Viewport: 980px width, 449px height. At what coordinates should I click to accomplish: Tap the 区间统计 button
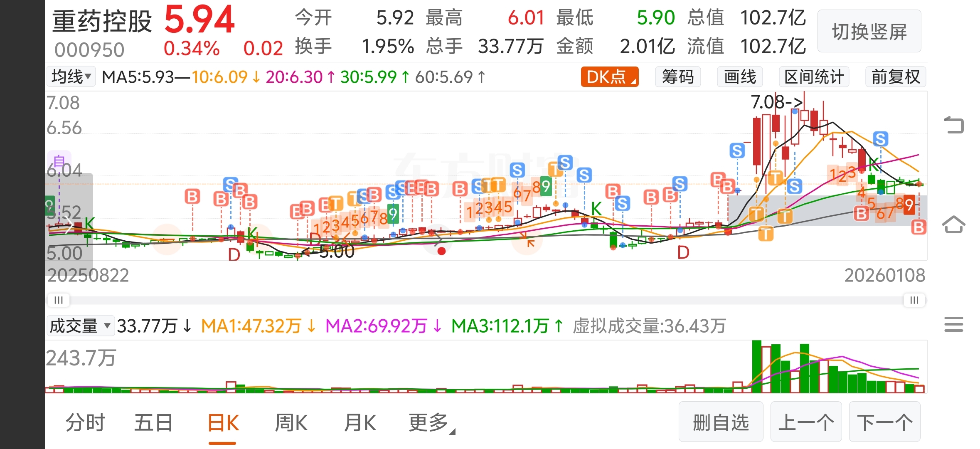pyautogui.click(x=814, y=77)
